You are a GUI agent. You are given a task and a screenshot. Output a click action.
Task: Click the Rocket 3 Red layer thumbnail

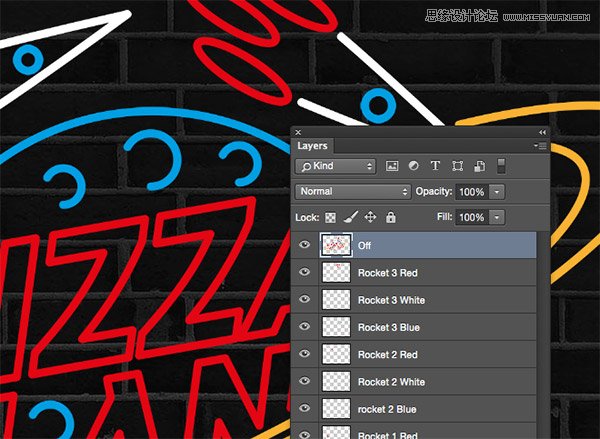[336, 273]
